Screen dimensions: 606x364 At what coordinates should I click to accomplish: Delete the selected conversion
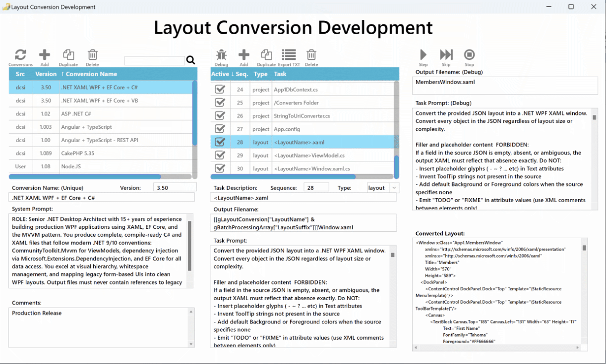click(x=92, y=55)
